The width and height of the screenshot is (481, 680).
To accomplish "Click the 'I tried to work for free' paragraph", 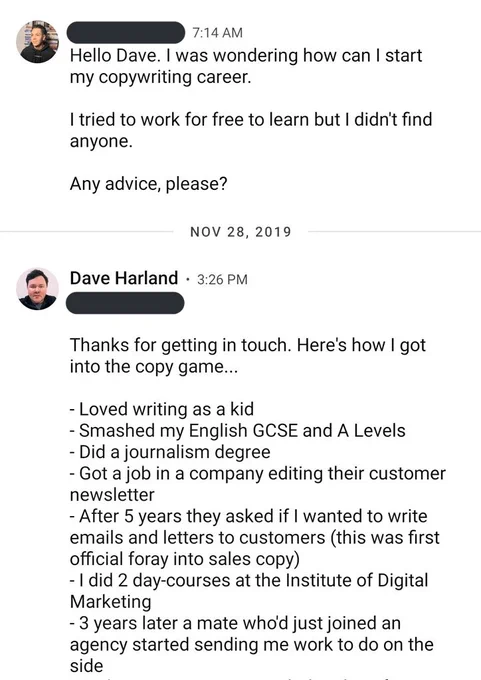I will pyautogui.click(x=251, y=130).
